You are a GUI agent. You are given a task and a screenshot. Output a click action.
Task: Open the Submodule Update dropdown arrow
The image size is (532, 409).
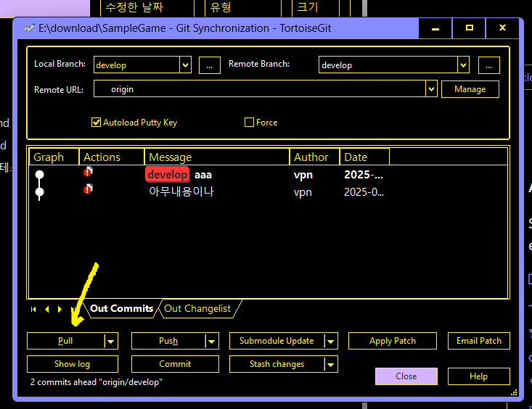[x=330, y=341]
